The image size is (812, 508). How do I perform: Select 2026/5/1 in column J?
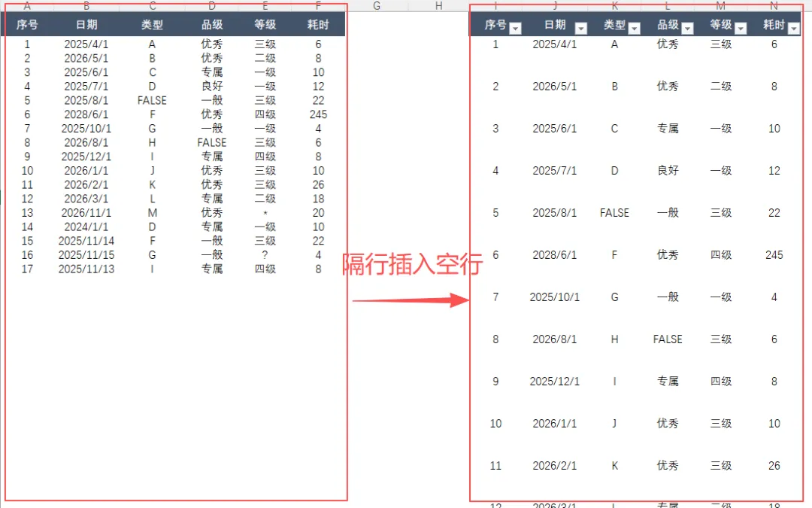click(x=555, y=87)
